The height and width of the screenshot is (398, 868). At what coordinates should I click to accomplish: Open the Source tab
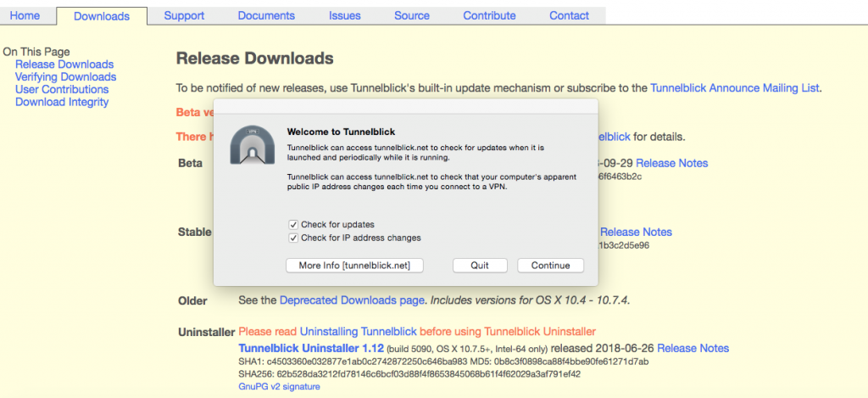click(412, 15)
